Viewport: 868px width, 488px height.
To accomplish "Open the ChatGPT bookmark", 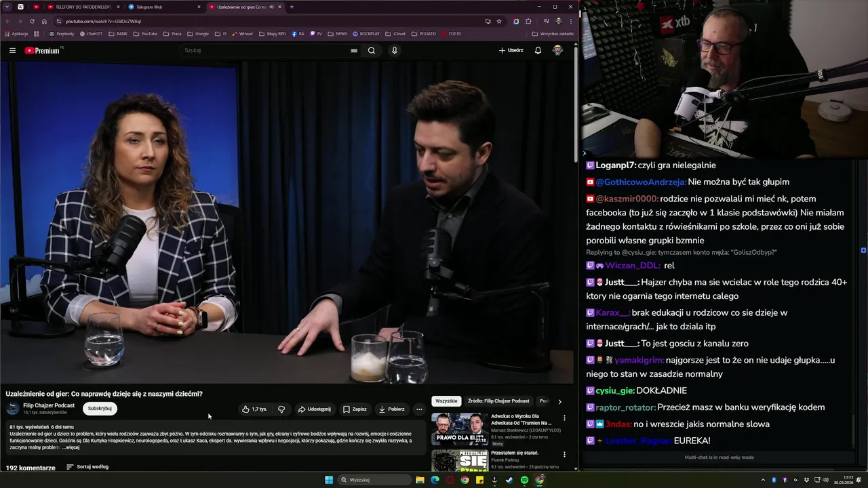I will 91,33.
